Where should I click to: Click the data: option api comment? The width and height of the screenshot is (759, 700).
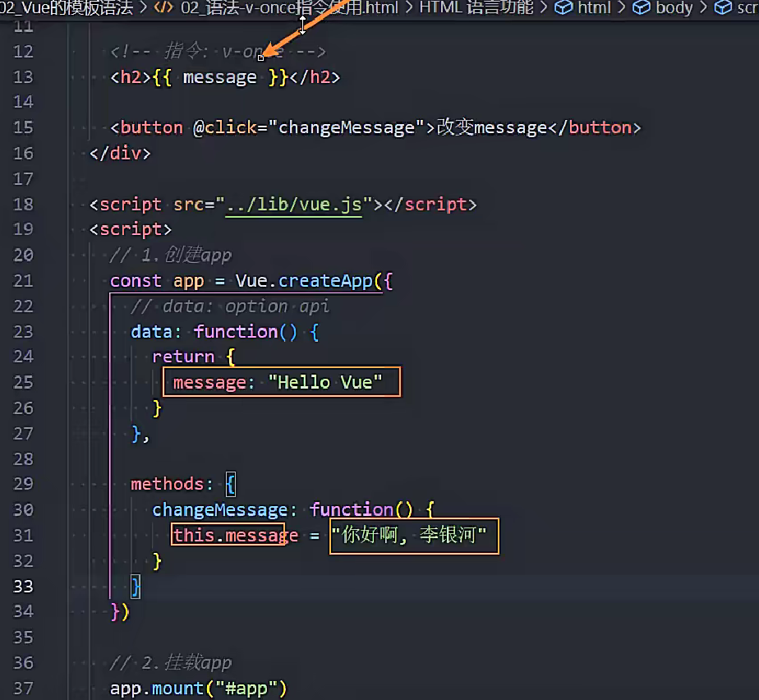(x=230, y=306)
